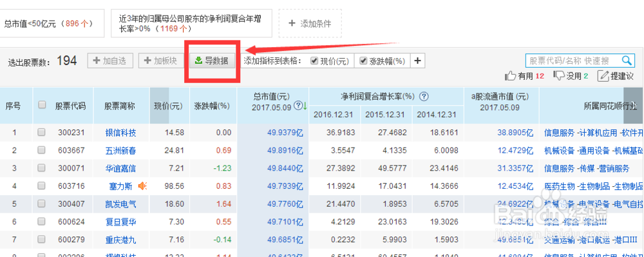The image size is (644, 257).
Task: Open stock link 塞力斯
Action: coord(121,186)
